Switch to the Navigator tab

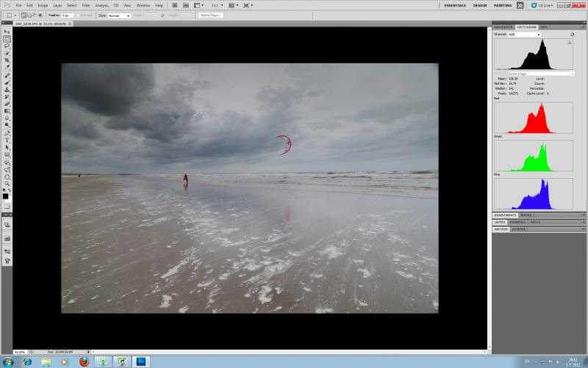pyautogui.click(x=503, y=27)
